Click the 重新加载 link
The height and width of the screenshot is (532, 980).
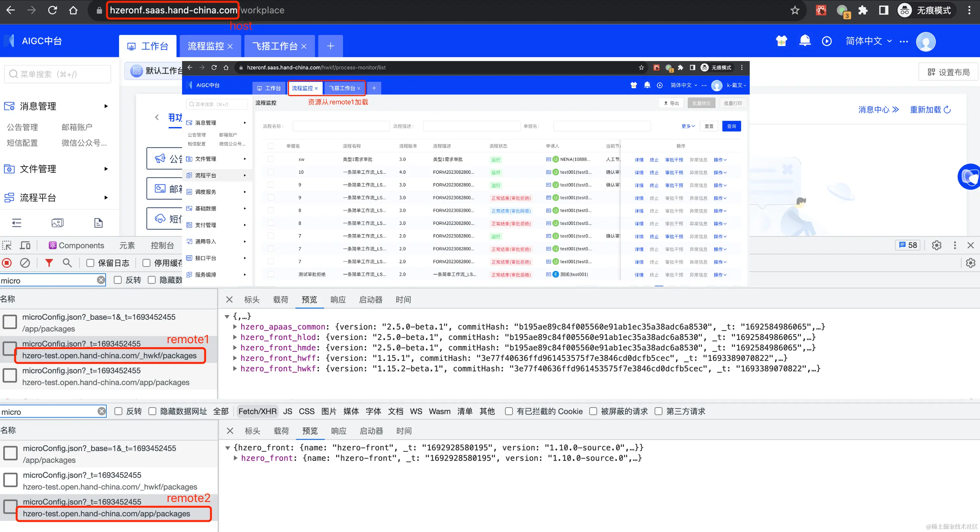pyautogui.click(x=930, y=110)
